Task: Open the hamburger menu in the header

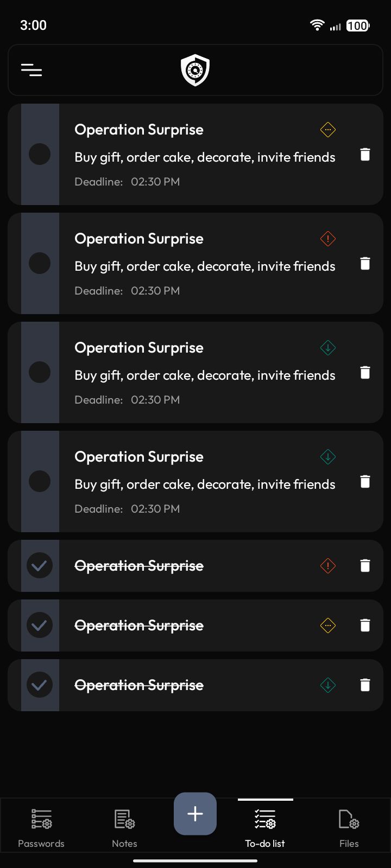Action: click(31, 70)
